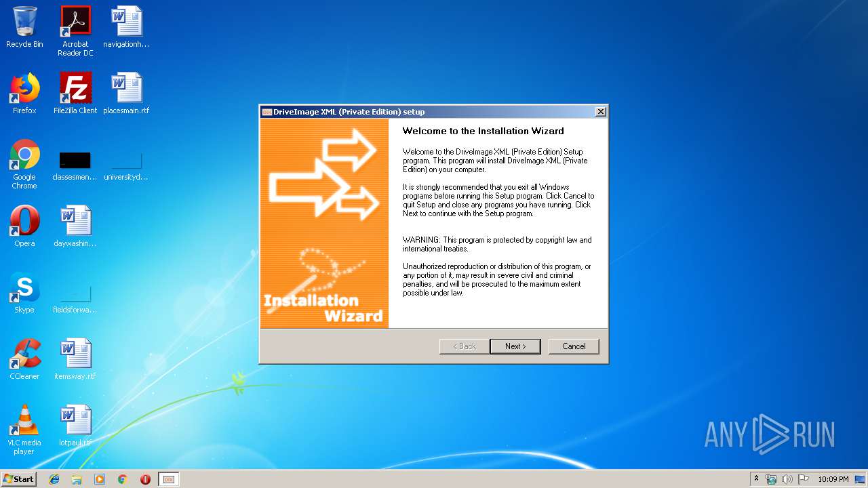Screen dimensions: 868x488
Task: Select the universityd... desktop file
Action: click(x=126, y=167)
